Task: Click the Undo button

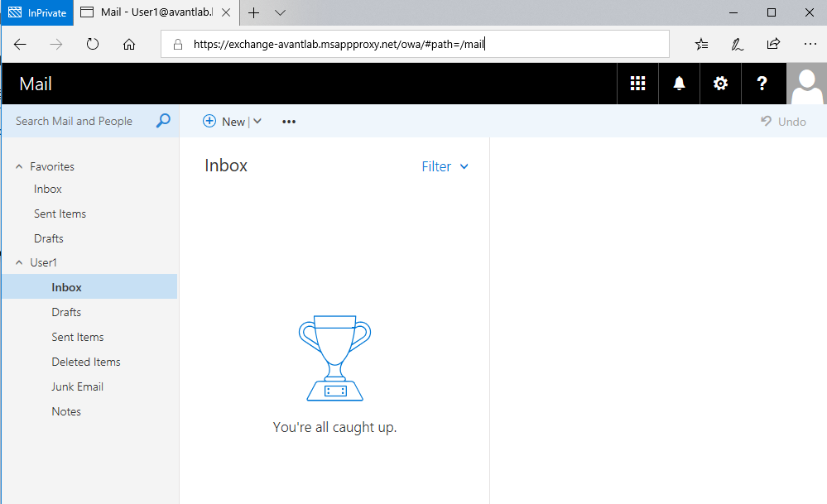Action: 784,122
